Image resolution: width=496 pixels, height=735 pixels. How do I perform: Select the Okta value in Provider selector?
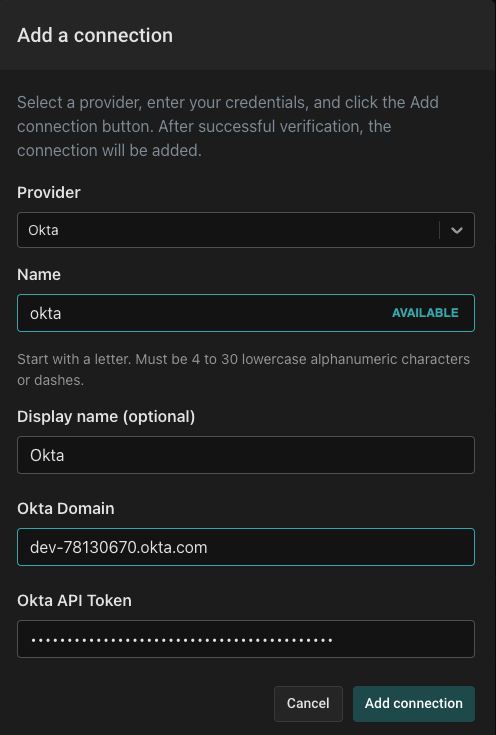pos(43,230)
